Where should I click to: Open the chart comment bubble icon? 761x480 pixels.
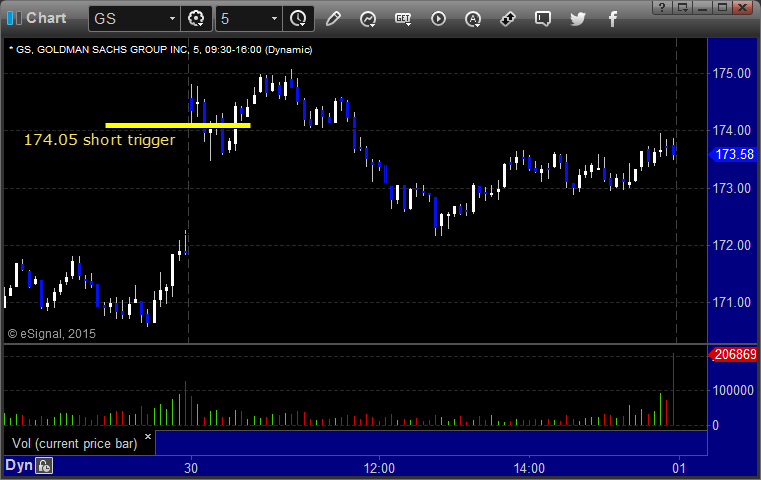pyautogui.click(x=543, y=19)
